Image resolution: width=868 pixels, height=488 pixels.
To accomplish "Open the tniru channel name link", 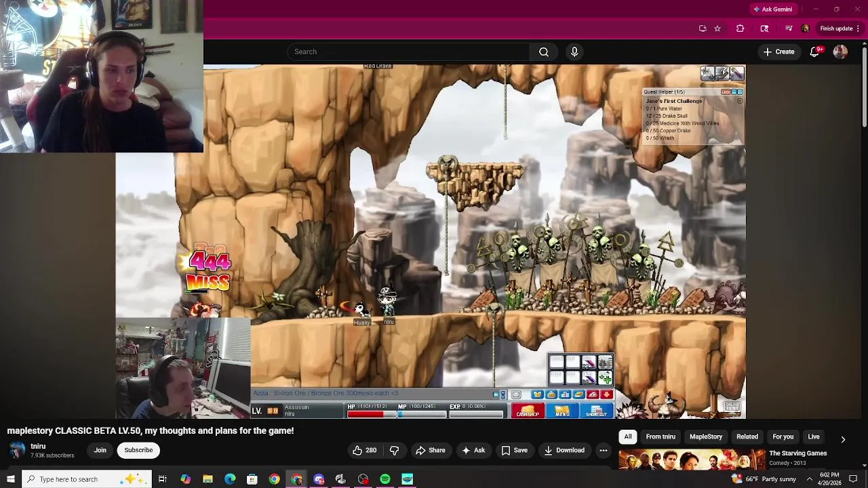I will coord(38,446).
